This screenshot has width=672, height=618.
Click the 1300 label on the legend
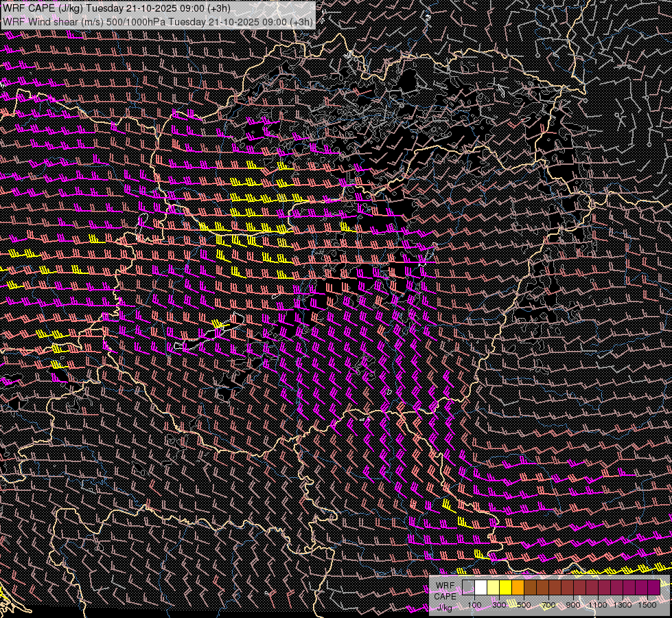pyautogui.click(x=623, y=605)
